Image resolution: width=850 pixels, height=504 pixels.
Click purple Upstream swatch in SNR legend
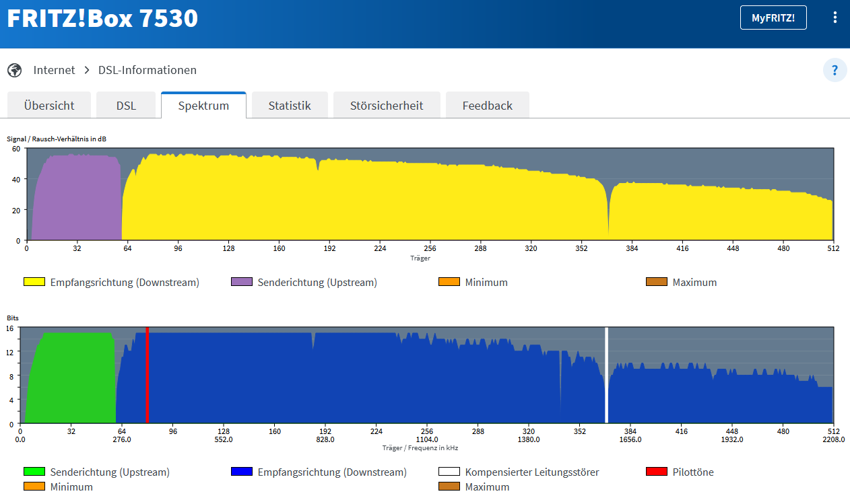coord(241,282)
